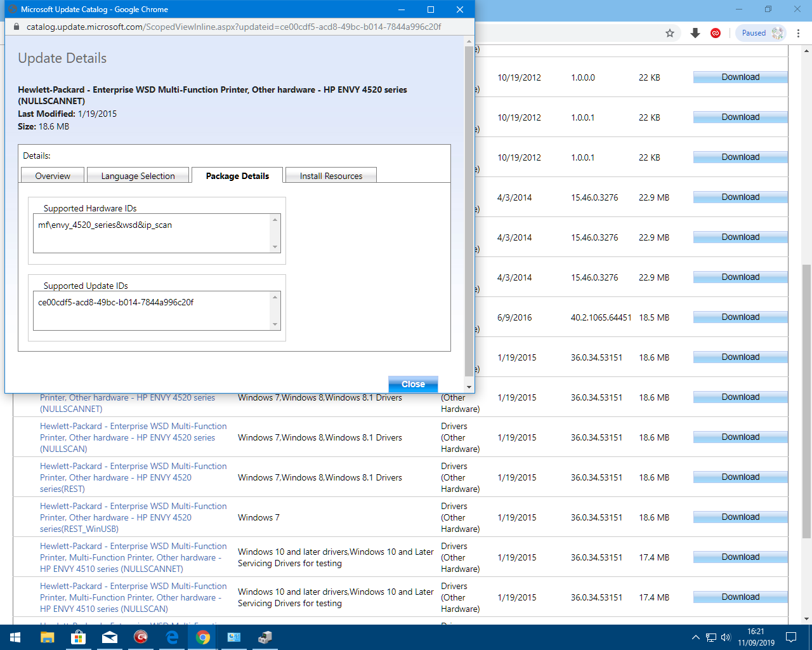Viewport: 812px width, 650px height.
Task: Open the HP ENVY 4510 series (NULLSCANNET) link
Action: pos(133,557)
